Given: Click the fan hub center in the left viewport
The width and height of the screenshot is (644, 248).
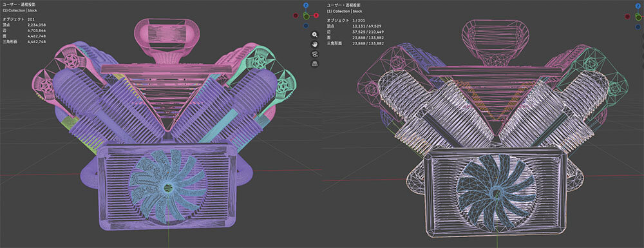Looking at the screenshot, I should click(x=167, y=187).
